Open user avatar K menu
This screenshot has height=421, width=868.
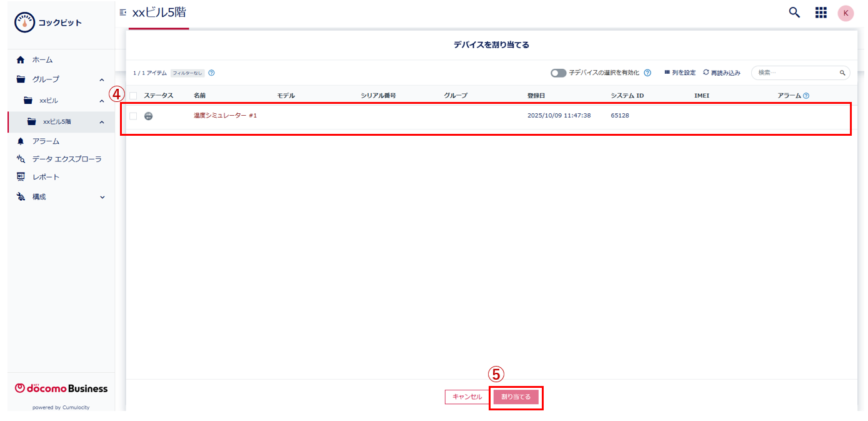[x=846, y=13]
